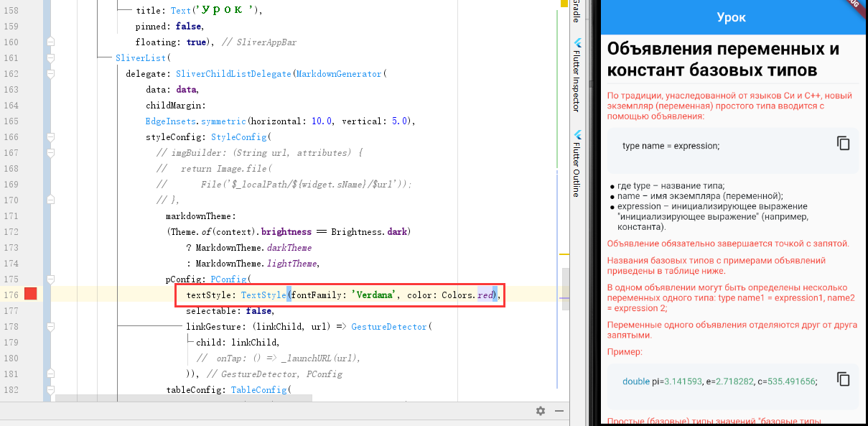Click the copy icon beside "type name = expression;"

[x=842, y=144]
